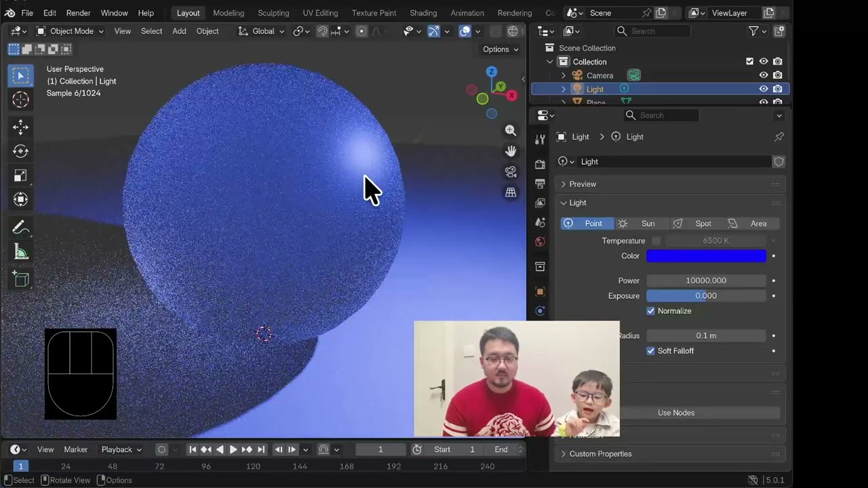
Task: Open the File menu
Action: click(x=27, y=13)
